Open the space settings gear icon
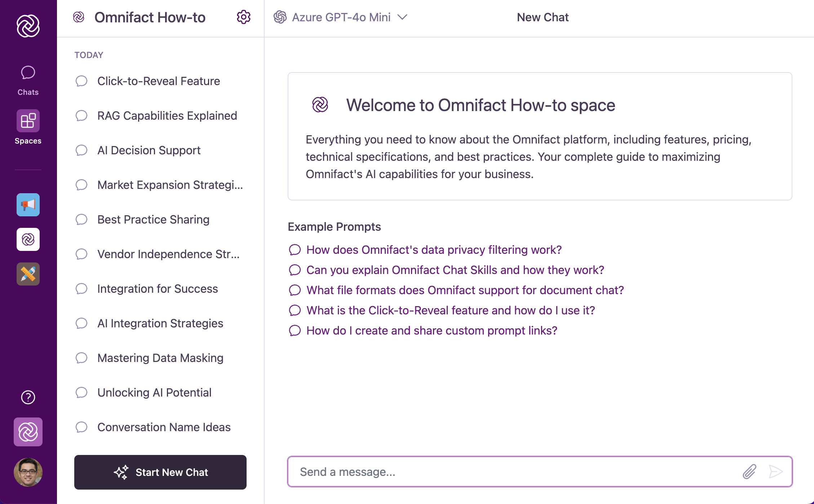814x504 pixels. [243, 17]
